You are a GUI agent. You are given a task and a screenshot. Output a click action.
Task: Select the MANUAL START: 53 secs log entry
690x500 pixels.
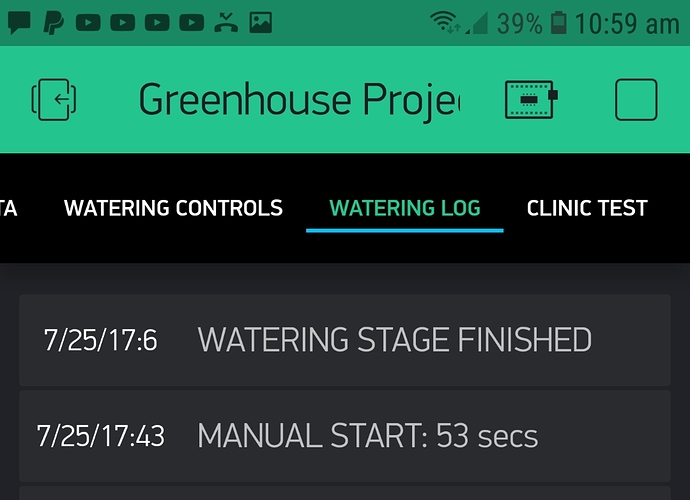[x=345, y=436]
